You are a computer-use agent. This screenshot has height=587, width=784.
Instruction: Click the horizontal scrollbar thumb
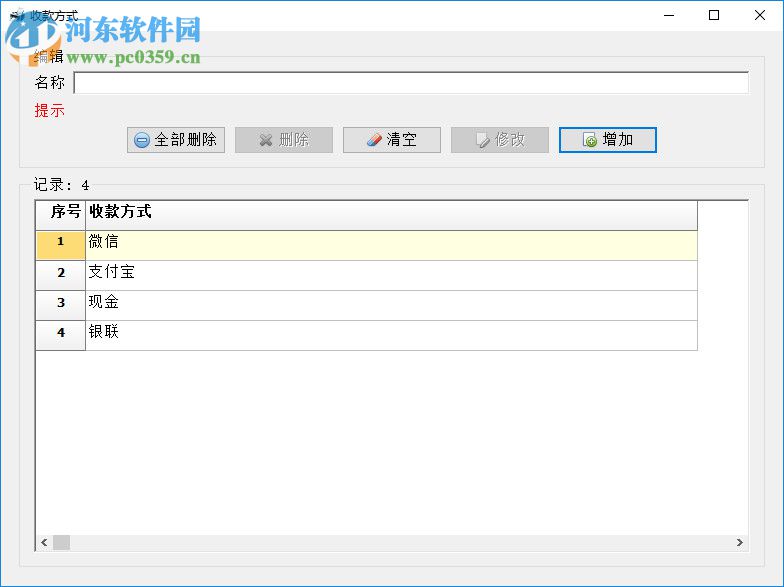click(x=62, y=542)
